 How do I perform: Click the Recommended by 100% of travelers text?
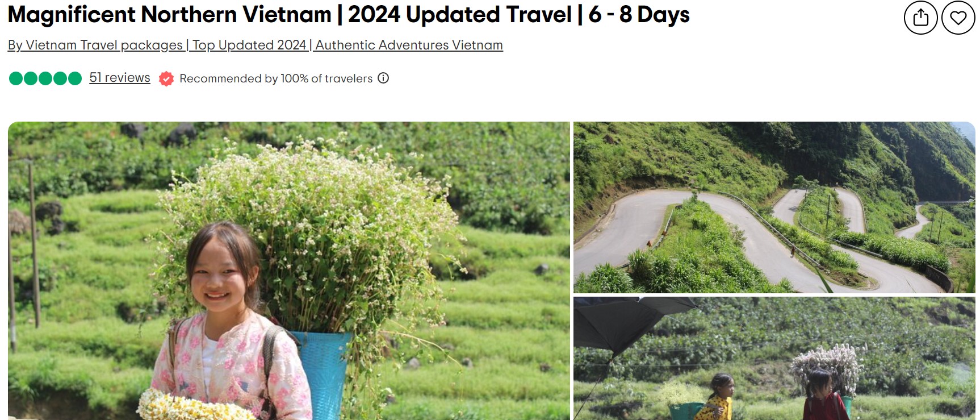(x=276, y=78)
